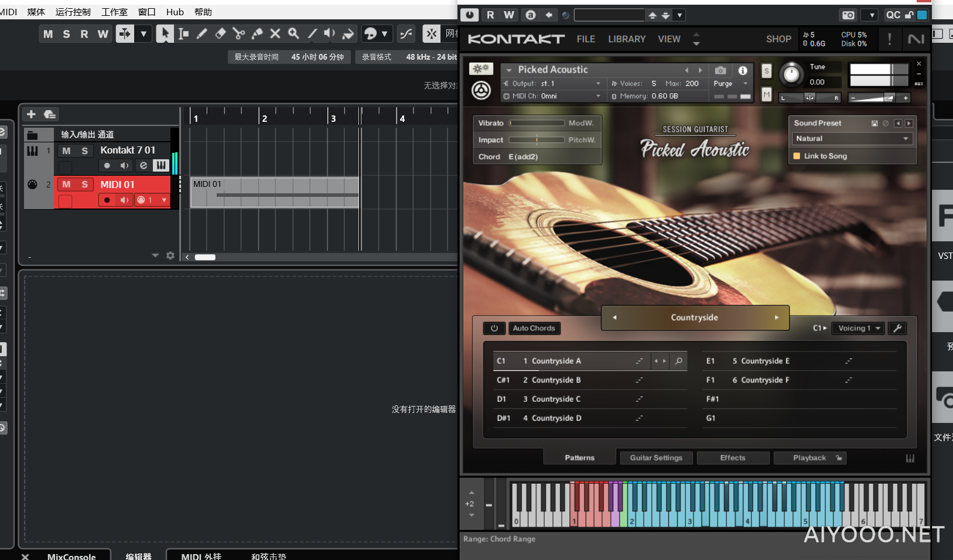Screen dimensions: 953x560
Task: Mute the Kontakt 7 01 track
Action: 66,151
